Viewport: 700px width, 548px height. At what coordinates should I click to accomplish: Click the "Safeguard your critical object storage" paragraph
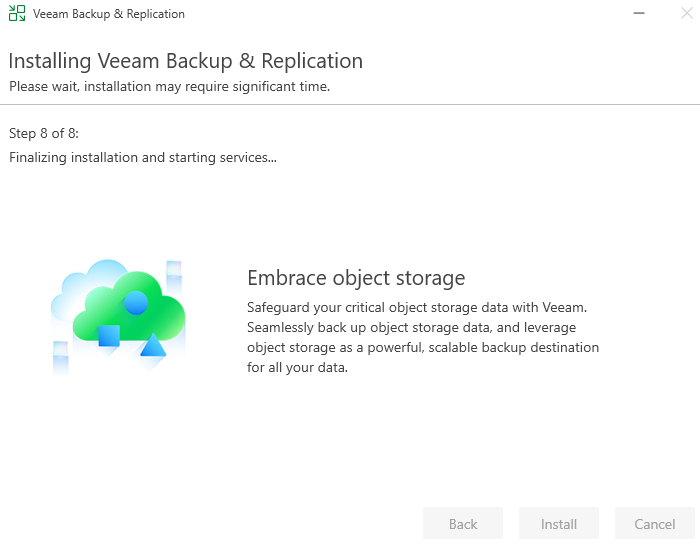click(x=423, y=337)
